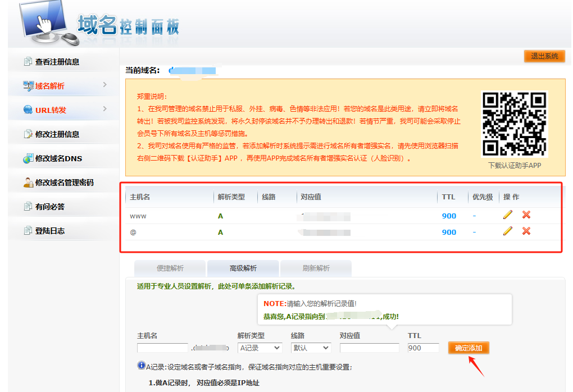Open 有问必答 in the sidebar

point(50,207)
